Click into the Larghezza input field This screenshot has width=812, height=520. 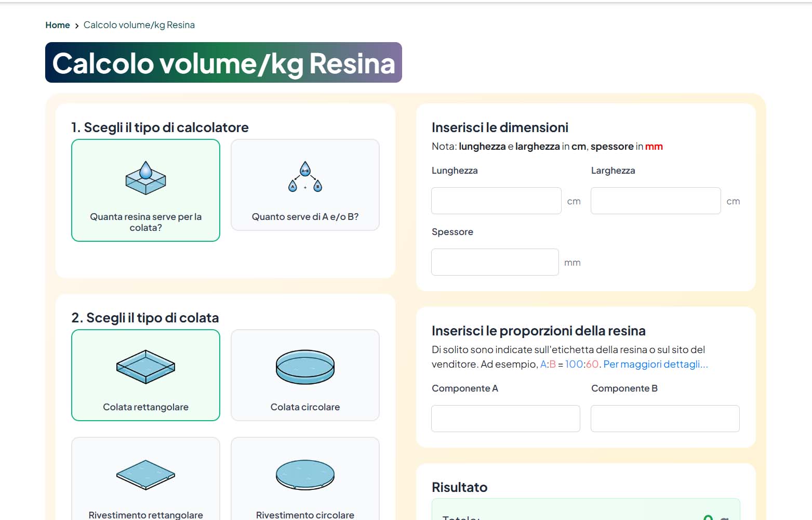655,201
